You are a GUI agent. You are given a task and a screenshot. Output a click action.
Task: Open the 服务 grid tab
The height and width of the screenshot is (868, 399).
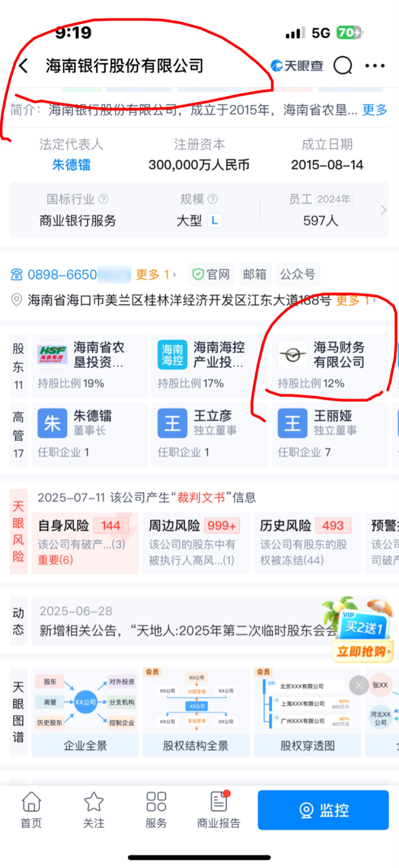(156, 810)
